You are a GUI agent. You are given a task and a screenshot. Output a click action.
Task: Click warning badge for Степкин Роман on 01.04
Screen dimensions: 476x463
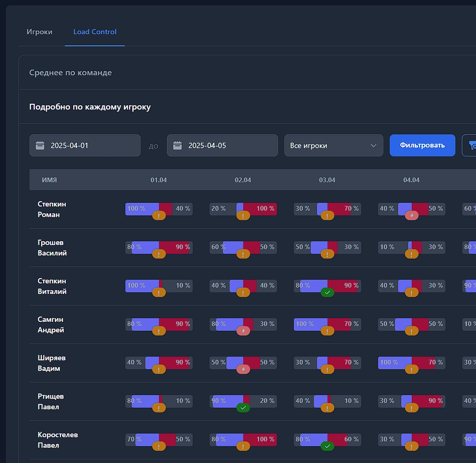point(159,216)
